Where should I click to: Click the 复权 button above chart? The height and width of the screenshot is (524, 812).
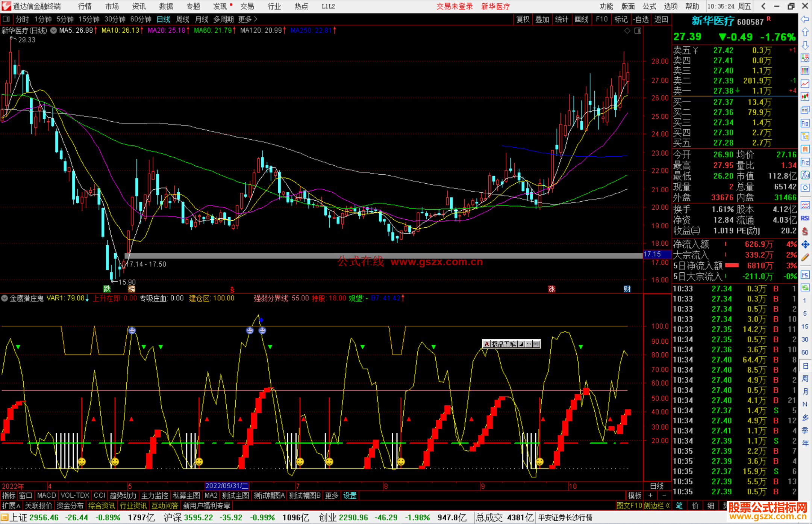pos(523,19)
